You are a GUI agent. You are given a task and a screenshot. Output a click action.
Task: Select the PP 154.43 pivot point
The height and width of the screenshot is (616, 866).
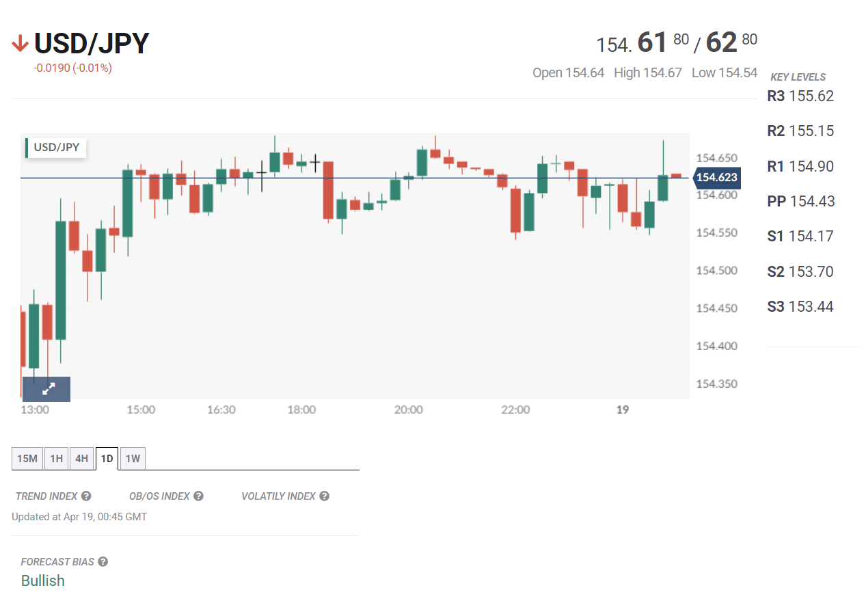coord(801,201)
